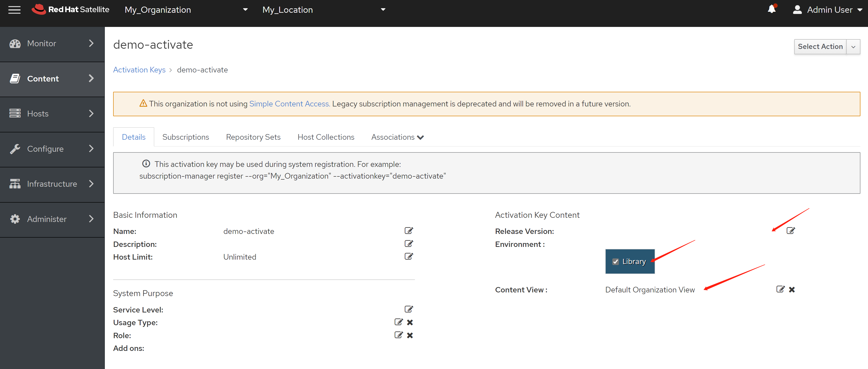868x369 pixels.
Task: Click the hamburger menu icon
Action: tap(14, 10)
